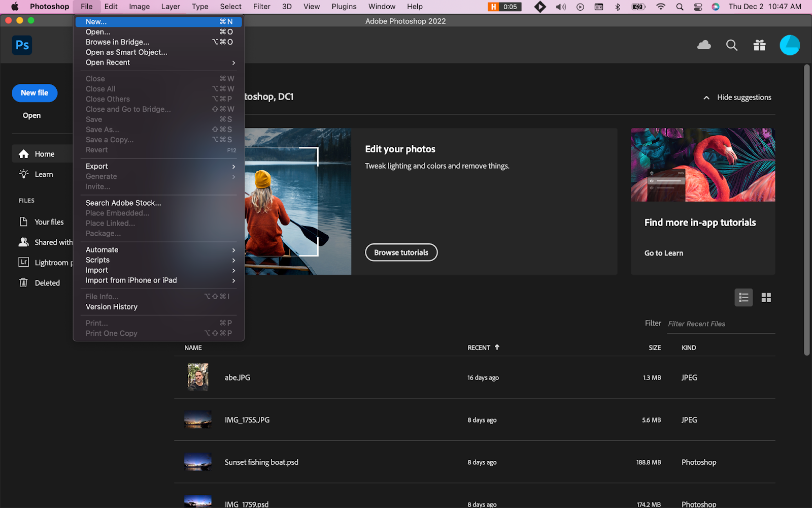
Task: Open Spotlight search in the menu bar
Action: click(680, 7)
